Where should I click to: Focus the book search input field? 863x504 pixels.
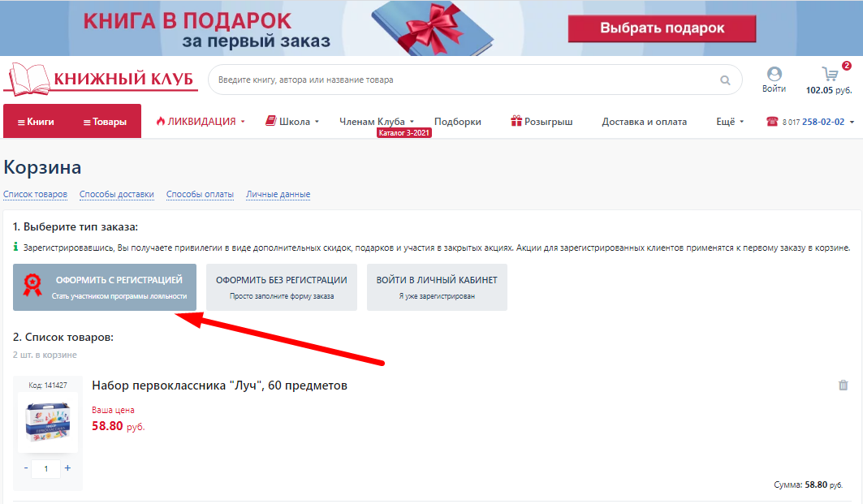[467, 80]
